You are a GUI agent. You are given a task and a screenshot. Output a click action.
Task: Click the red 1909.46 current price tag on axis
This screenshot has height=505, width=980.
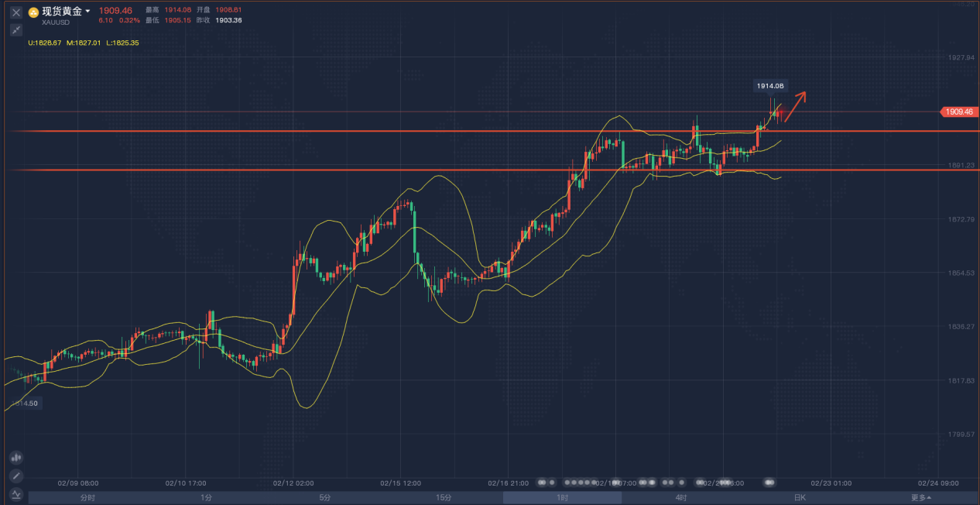(x=958, y=112)
